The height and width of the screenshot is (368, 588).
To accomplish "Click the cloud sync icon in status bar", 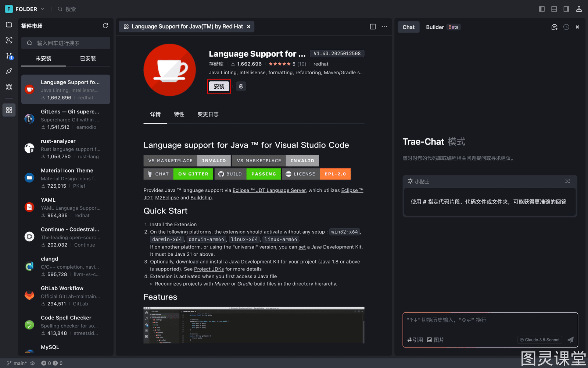I will [32, 363].
